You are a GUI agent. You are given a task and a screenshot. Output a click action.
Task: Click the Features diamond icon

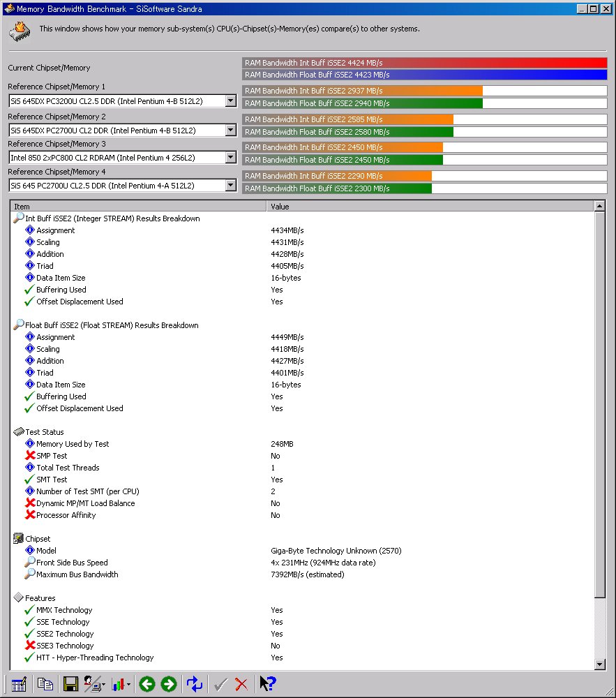click(x=18, y=597)
